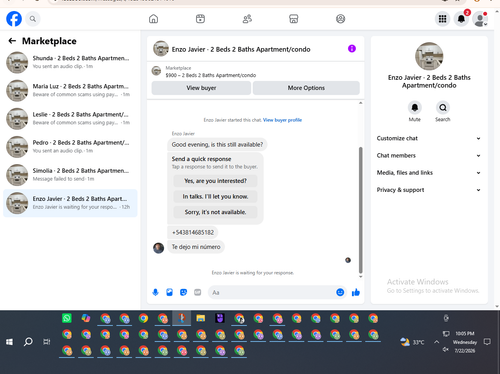Viewport: 500px width, 374px height.
Task: Send quick reply 'Yes, are you interested?'
Action: coord(215,181)
